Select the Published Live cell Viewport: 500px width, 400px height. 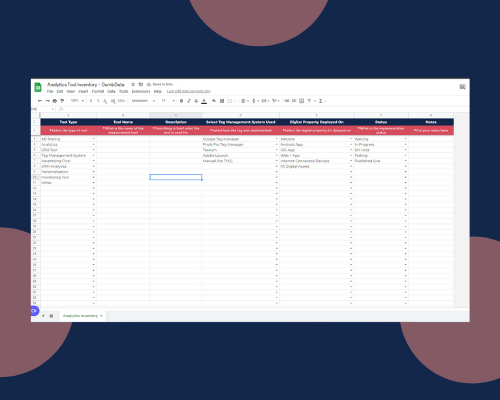tap(381, 161)
